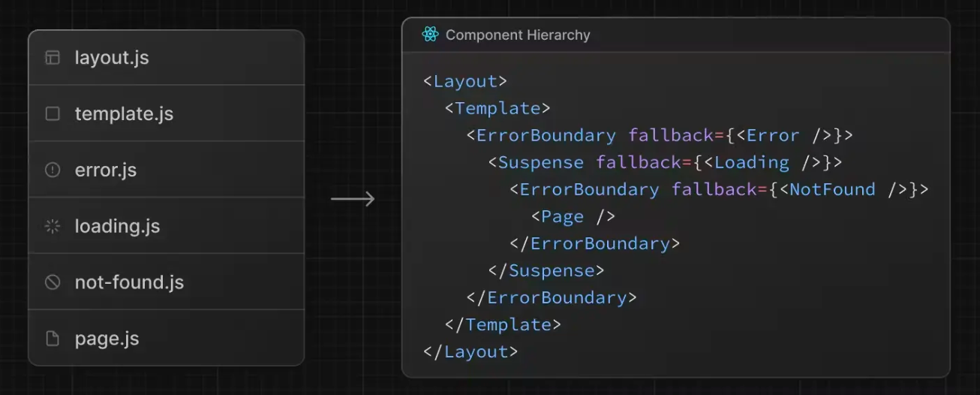Click the square icon beside template.js
Image resolution: width=980 pixels, height=395 pixels.
tap(53, 114)
